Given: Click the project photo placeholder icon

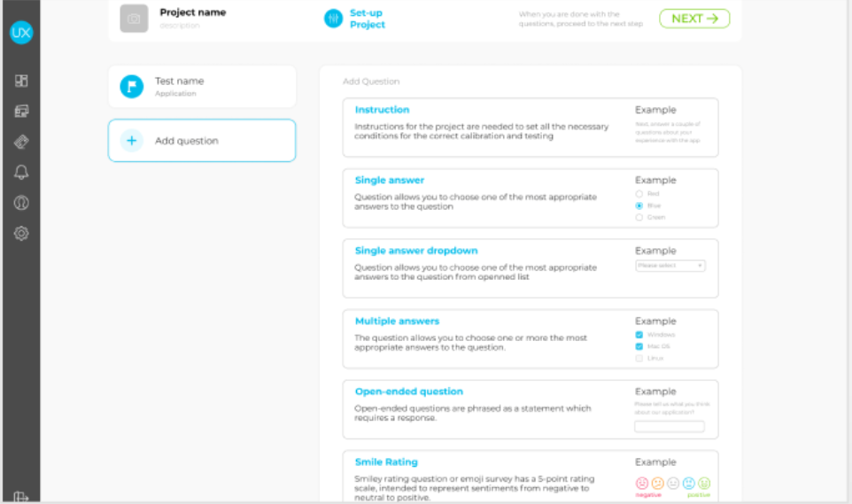Looking at the screenshot, I should click(134, 19).
